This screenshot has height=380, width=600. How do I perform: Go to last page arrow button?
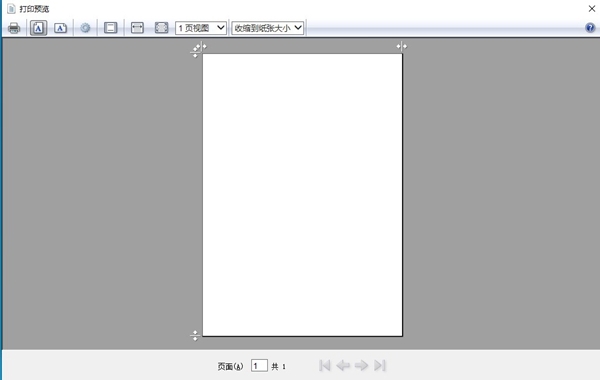click(x=380, y=365)
